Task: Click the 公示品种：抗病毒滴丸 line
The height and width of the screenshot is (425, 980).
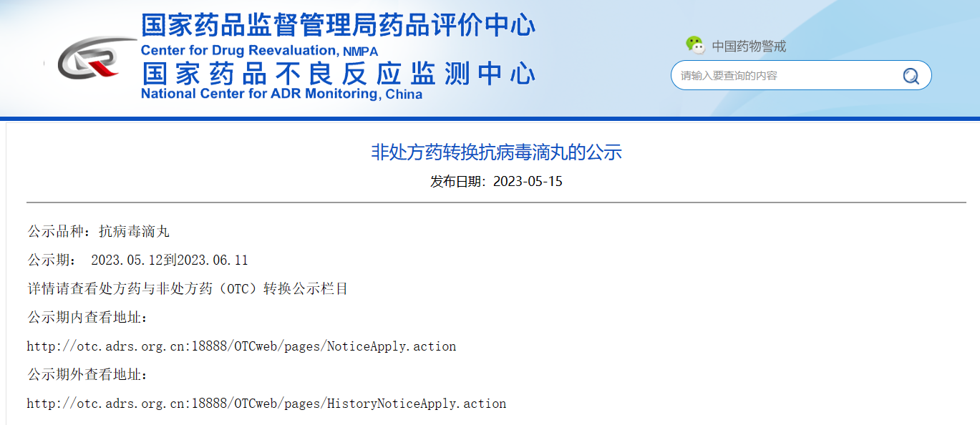Action: coord(99,231)
